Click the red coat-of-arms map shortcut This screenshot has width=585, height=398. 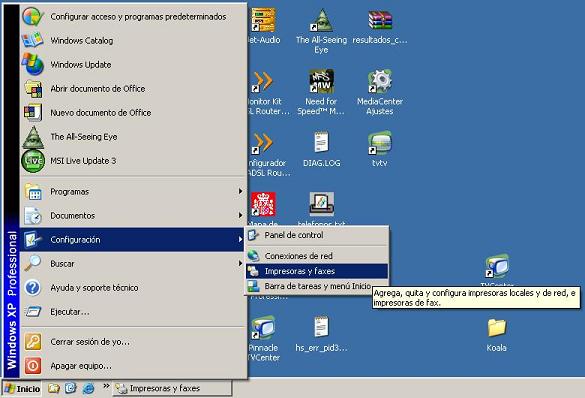[x=263, y=204]
